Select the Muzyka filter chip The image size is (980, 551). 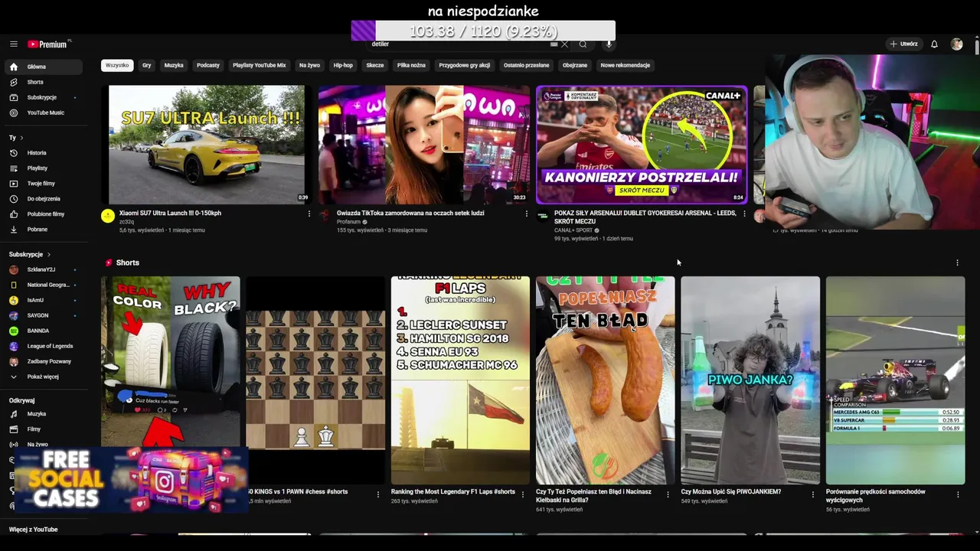click(x=174, y=65)
